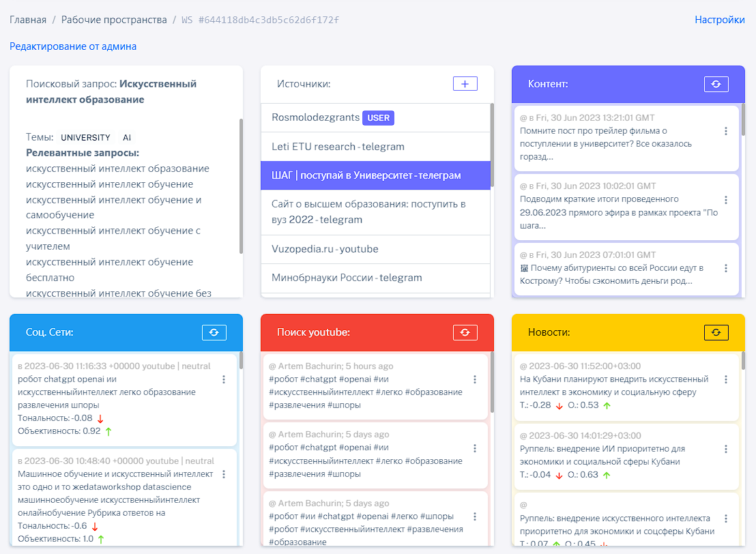Click the sources list scrollbar

click(491, 143)
